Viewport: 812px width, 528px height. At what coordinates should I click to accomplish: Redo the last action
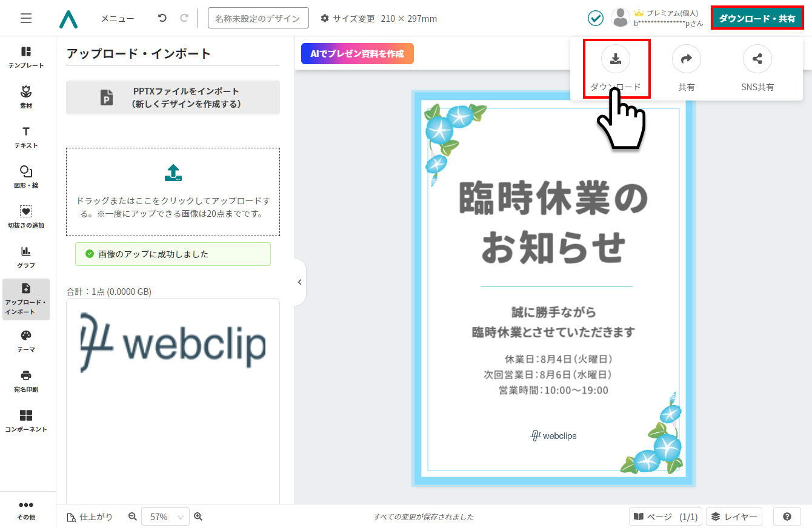[x=184, y=18]
